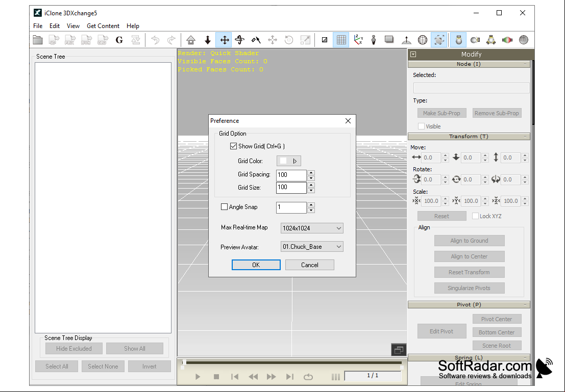The height and width of the screenshot is (392, 565).
Task: Open the Edit menu
Action: point(55,26)
